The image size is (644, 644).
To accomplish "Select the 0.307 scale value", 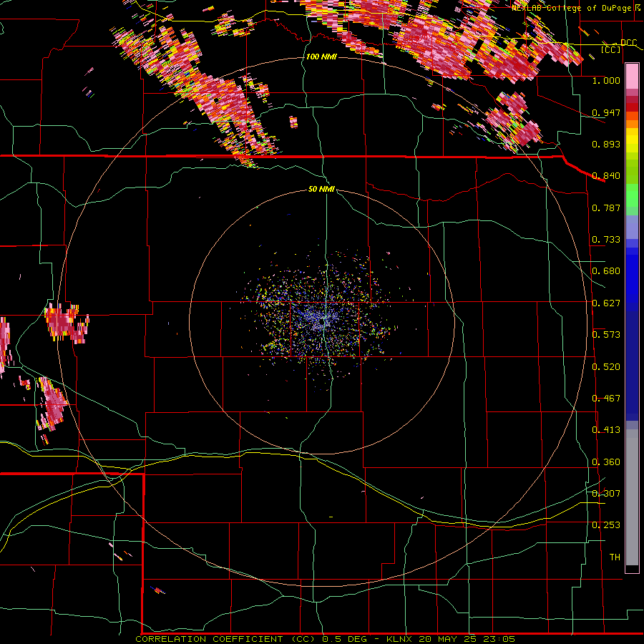I will coord(606,494).
